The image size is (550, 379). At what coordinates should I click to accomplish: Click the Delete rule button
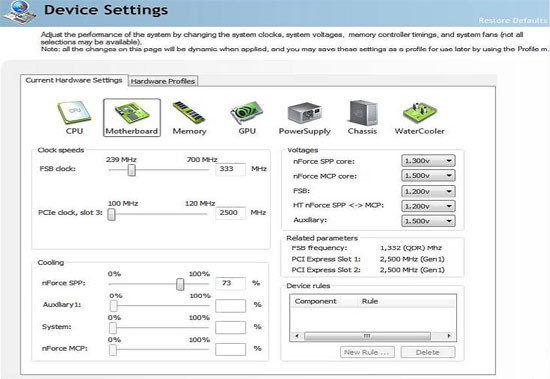(428, 352)
